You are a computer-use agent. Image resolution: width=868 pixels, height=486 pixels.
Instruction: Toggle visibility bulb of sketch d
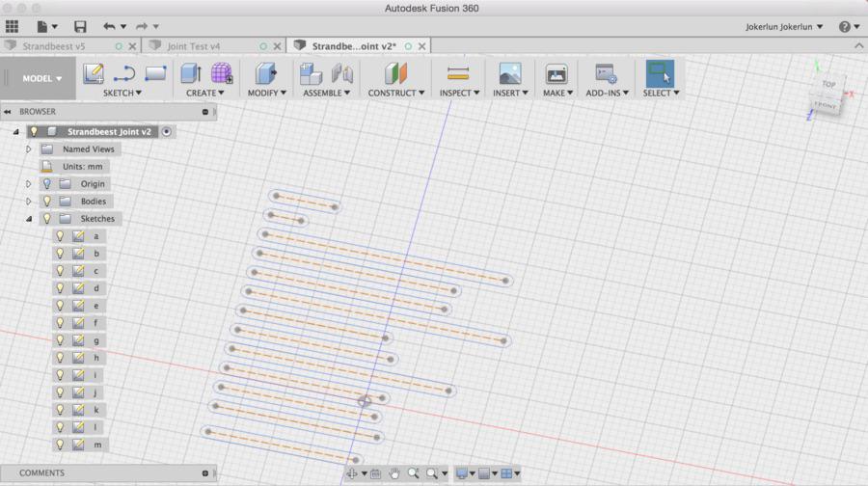[60, 288]
